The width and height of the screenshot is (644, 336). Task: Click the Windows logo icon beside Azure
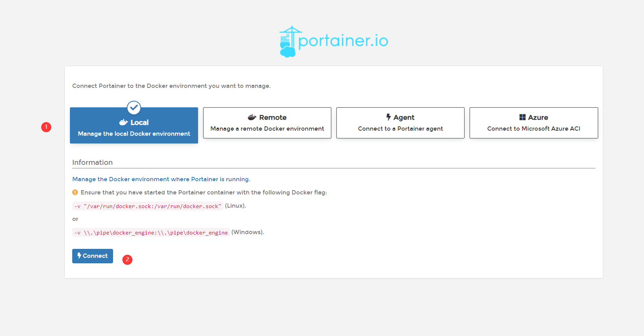(x=522, y=117)
